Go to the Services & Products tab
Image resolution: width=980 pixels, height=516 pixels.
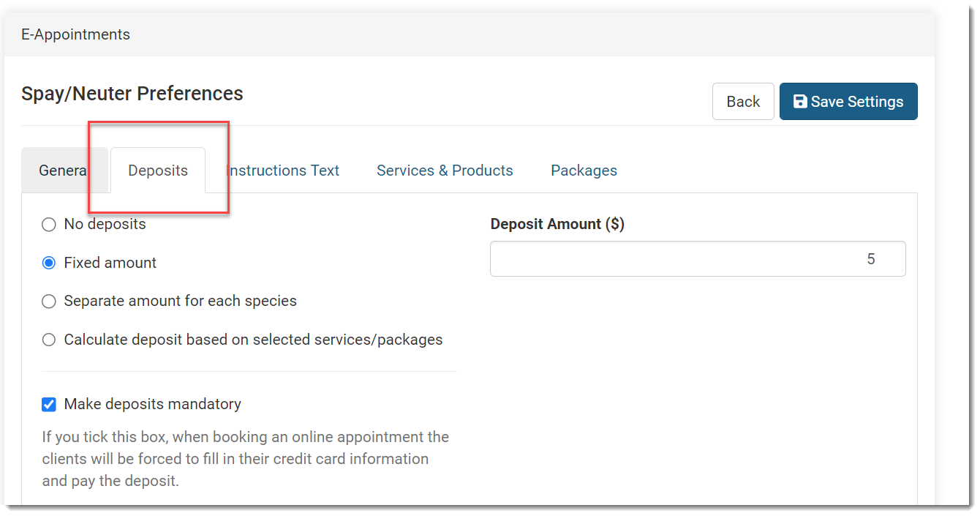coord(445,171)
